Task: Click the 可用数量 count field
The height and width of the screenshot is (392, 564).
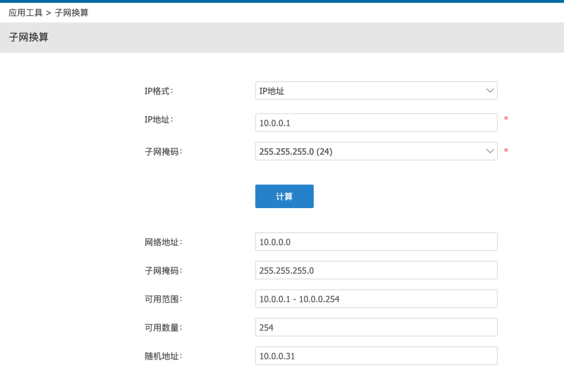Action: coord(376,326)
